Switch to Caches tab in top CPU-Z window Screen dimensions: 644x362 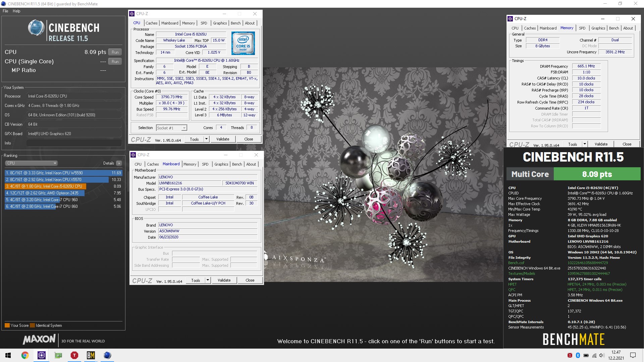click(151, 23)
